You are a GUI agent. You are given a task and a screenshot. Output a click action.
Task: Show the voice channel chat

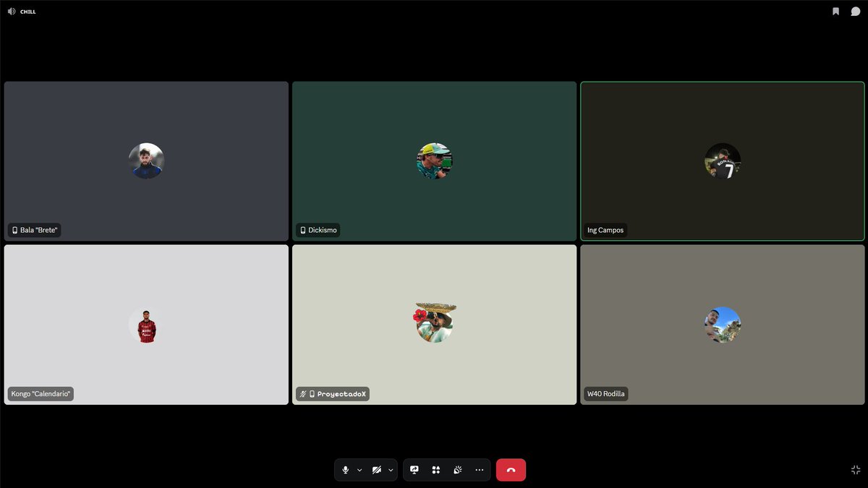(856, 11)
